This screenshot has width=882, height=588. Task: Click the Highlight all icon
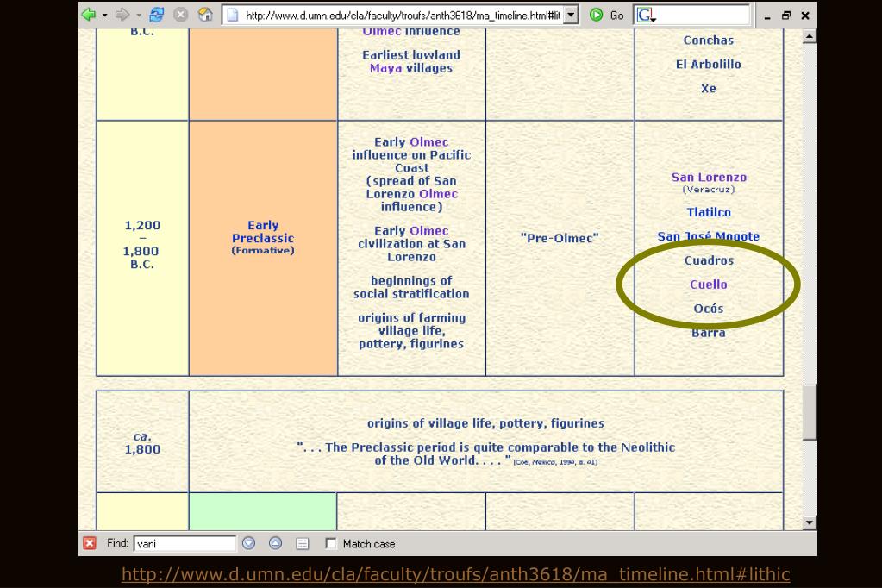tap(302, 543)
